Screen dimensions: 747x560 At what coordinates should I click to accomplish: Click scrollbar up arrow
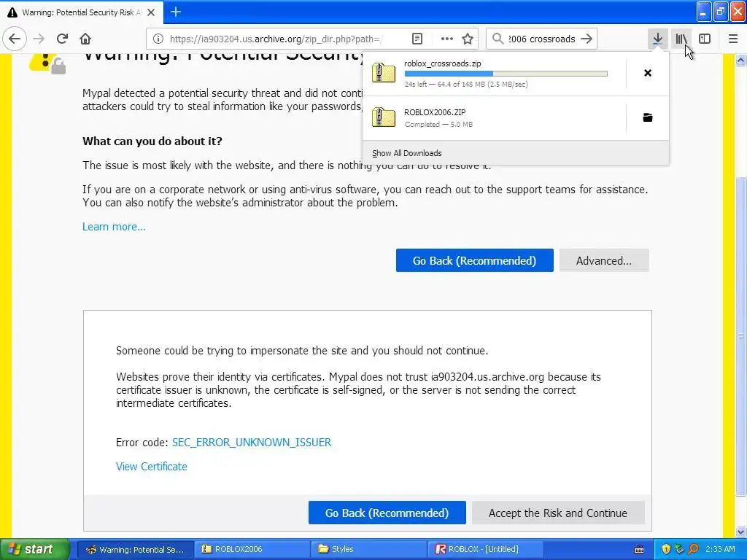click(741, 61)
